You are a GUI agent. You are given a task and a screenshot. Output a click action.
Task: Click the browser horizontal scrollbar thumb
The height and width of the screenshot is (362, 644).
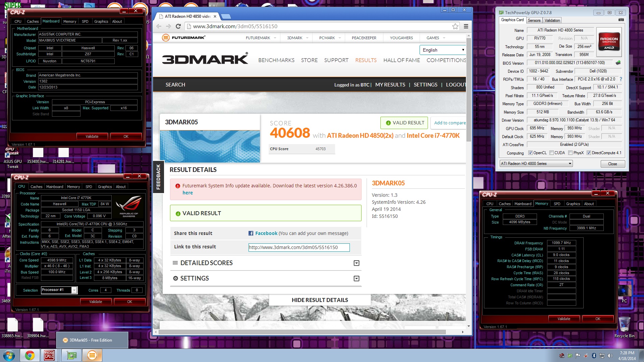click(x=302, y=332)
